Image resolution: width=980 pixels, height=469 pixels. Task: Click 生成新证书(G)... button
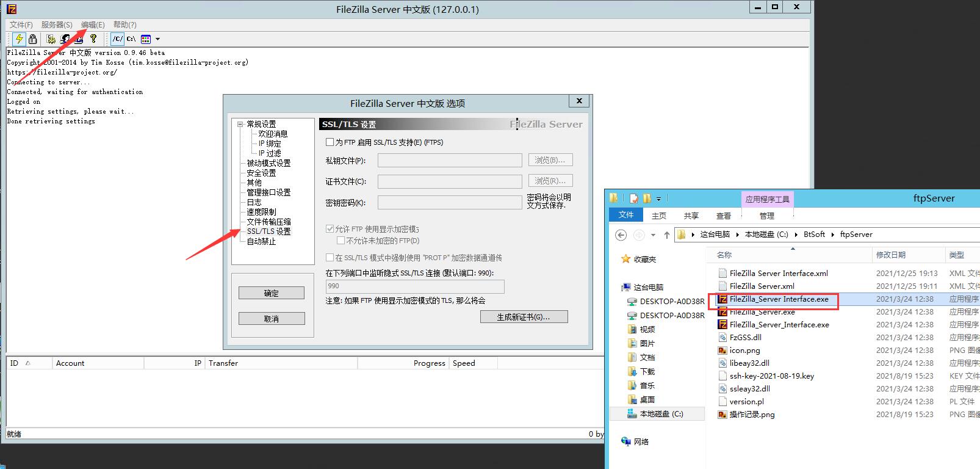524,317
